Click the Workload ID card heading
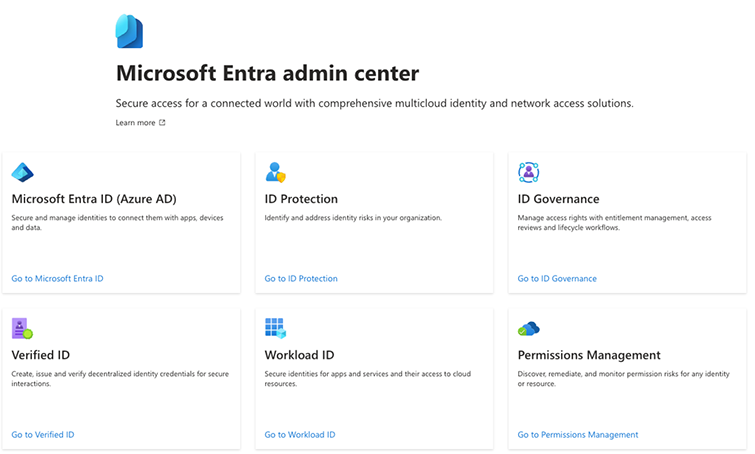Viewport: 755px width, 454px height. pyautogui.click(x=299, y=355)
